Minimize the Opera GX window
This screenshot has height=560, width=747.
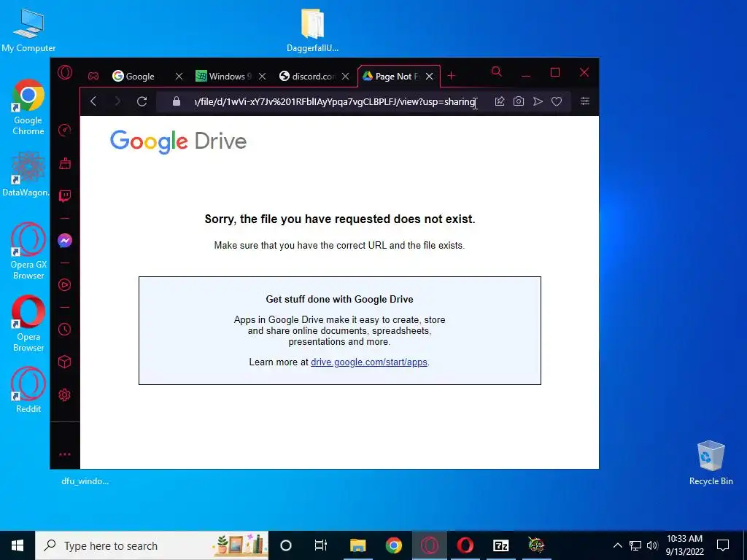pyautogui.click(x=526, y=75)
